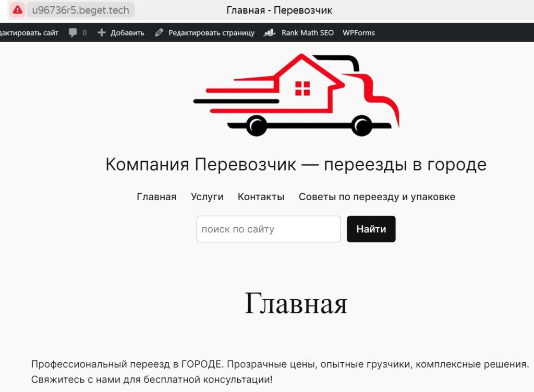Click the u96736r5.beget.tech address field

[x=81, y=10]
